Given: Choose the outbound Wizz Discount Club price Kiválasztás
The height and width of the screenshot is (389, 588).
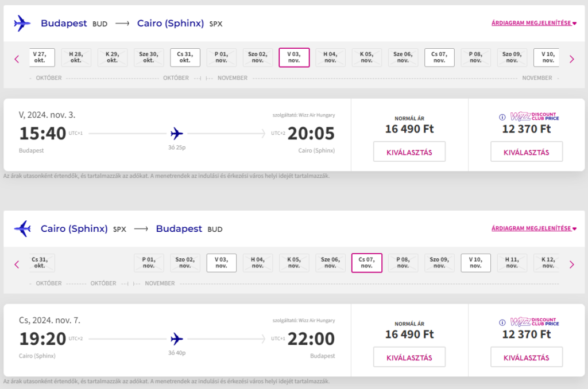Looking at the screenshot, I should tap(526, 152).
